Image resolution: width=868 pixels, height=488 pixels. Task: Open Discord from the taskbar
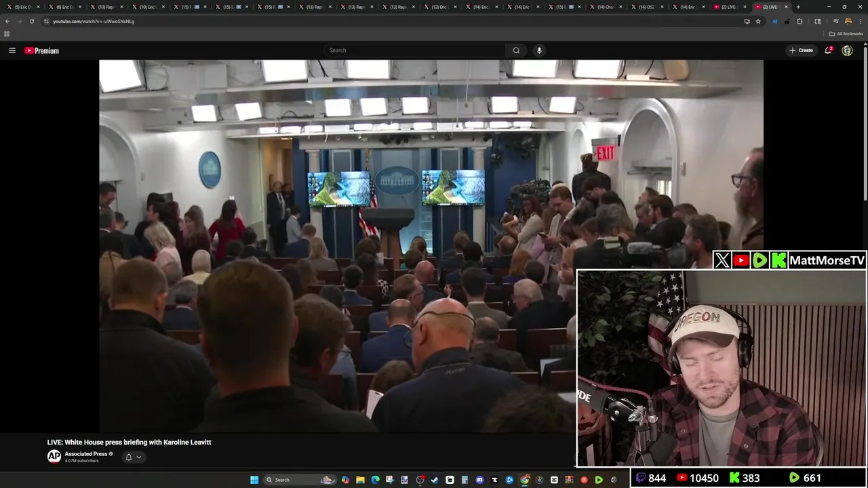(479, 480)
